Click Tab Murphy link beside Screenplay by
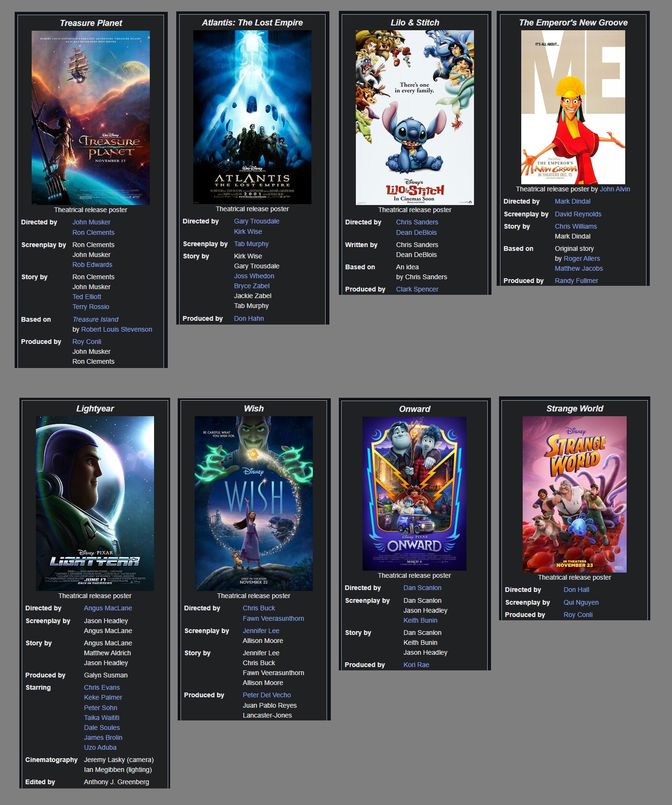Image resolution: width=672 pixels, height=805 pixels. coord(251,244)
